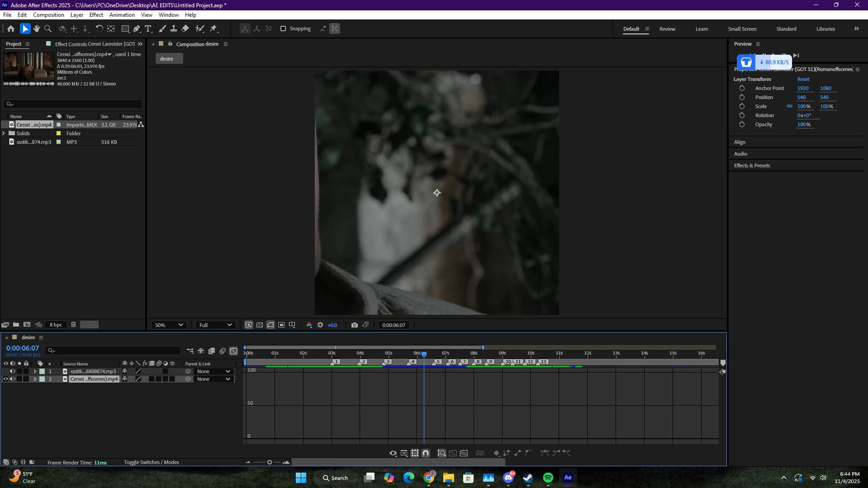Expand the Cersei layer properties
This screenshot has height=488, width=868.
(x=35, y=379)
